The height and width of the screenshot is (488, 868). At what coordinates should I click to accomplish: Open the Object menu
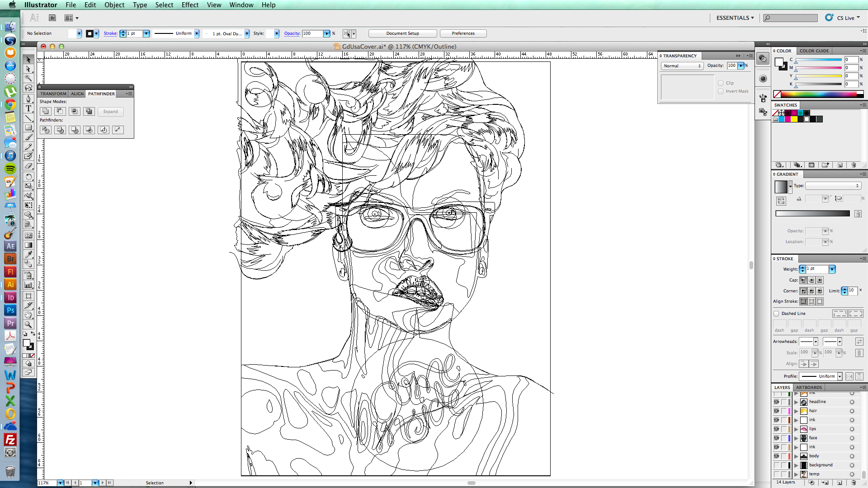114,5
